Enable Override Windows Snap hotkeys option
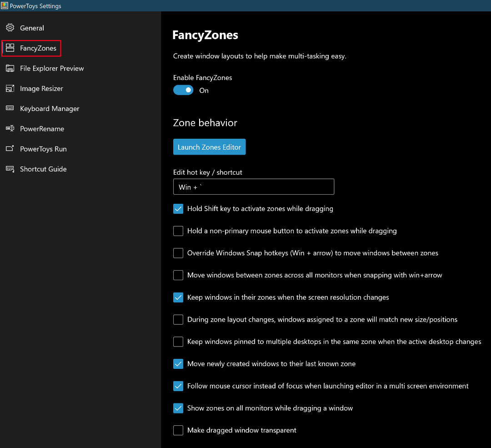491x448 pixels. click(178, 253)
